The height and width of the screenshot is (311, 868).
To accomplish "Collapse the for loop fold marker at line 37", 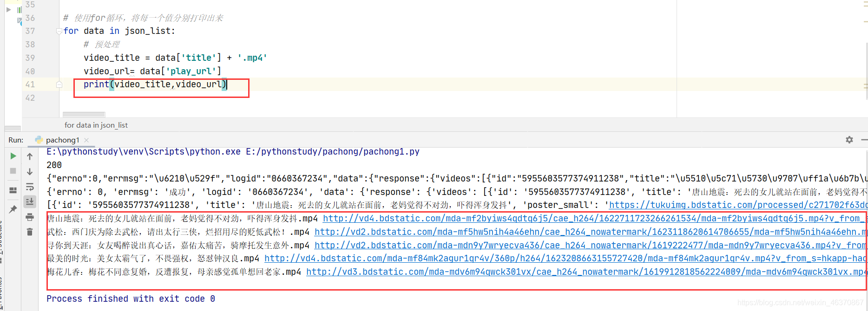I will point(59,31).
